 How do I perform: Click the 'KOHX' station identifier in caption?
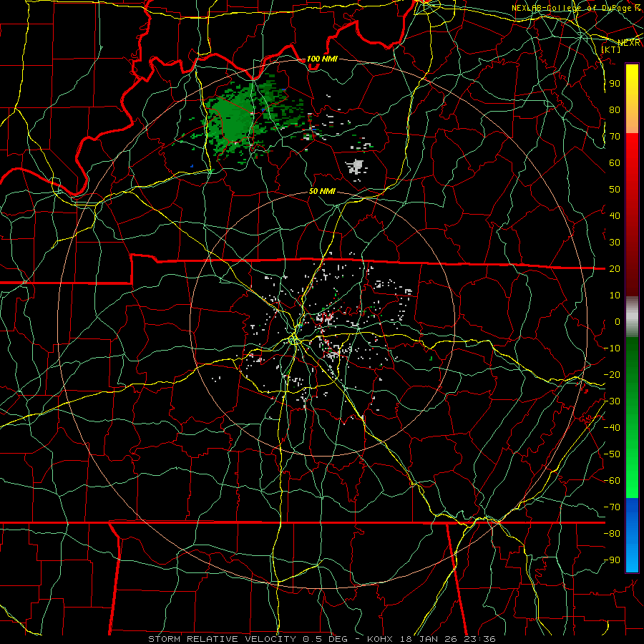tap(380, 639)
